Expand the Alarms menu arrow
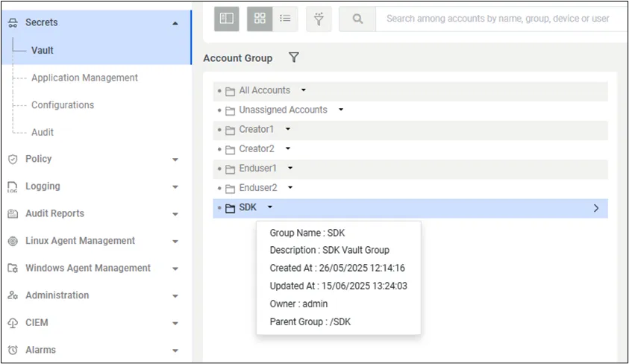The image size is (629, 364). (x=175, y=351)
